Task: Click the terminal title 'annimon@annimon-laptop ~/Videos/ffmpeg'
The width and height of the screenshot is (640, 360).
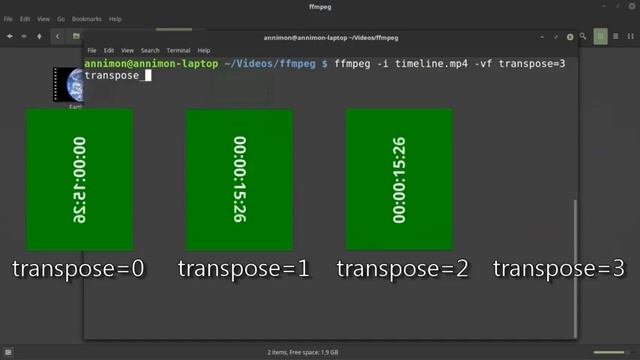Action: click(331, 38)
